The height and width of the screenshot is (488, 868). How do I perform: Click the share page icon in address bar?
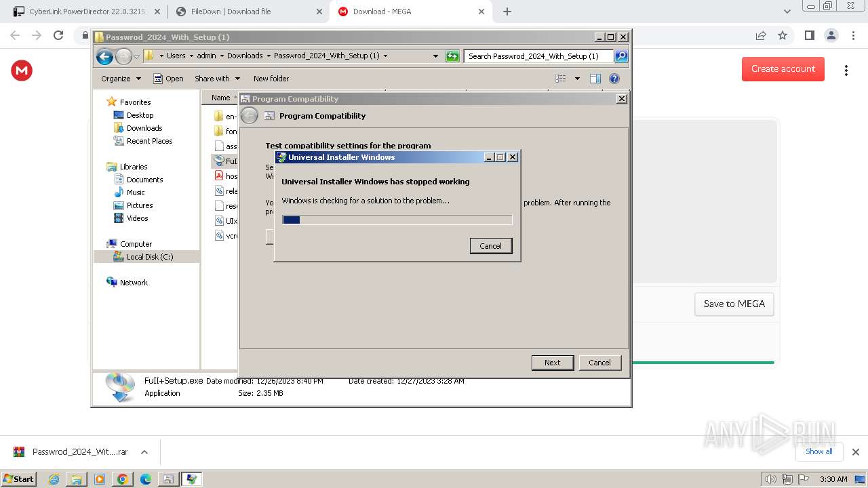[761, 35]
